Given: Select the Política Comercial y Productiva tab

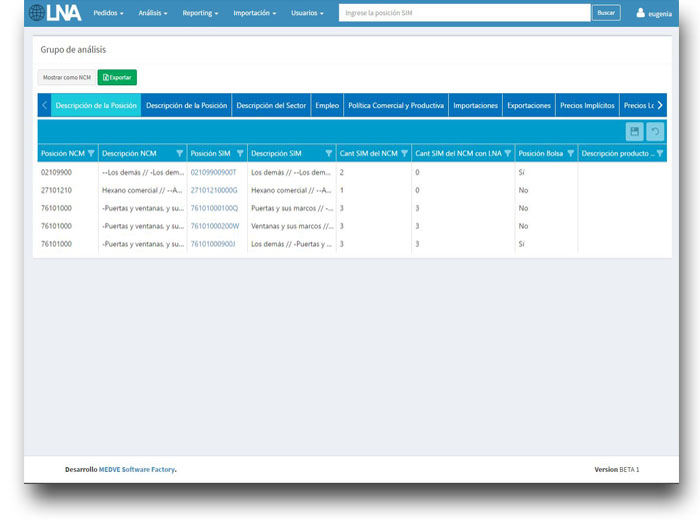Looking at the screenshot, I should tap(396, 105).
